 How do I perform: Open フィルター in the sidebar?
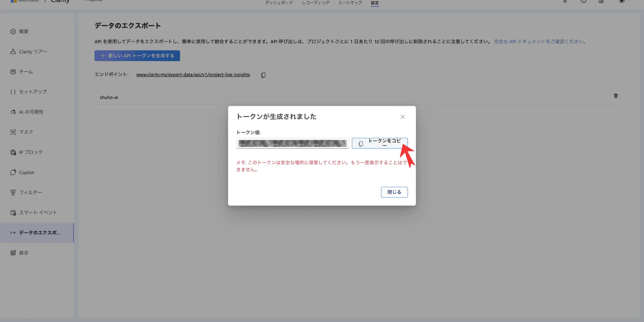point(37,192)
